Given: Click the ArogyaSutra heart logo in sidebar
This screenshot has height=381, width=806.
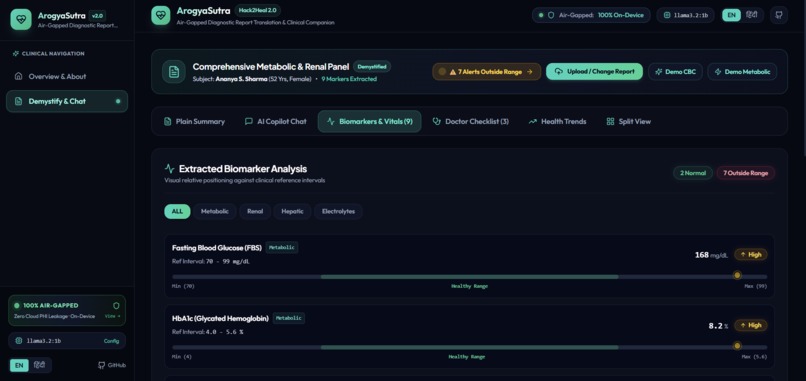Looking at the screenshot, I should [x=21, y=20].
